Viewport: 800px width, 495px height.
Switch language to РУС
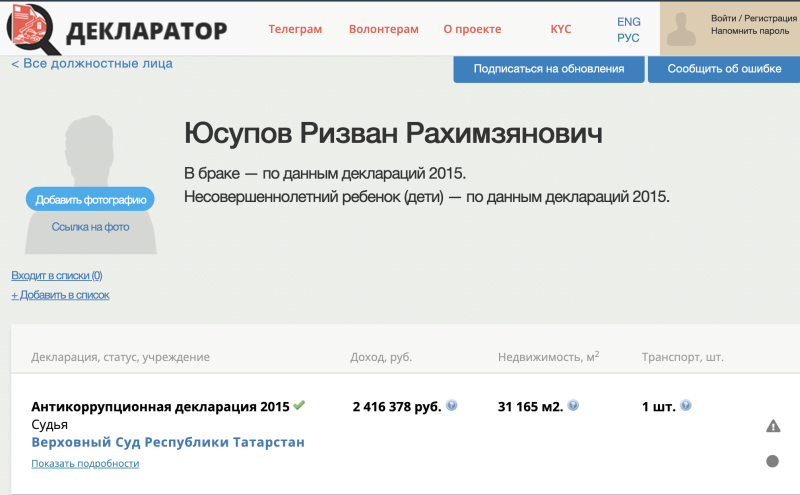point(629,38)
